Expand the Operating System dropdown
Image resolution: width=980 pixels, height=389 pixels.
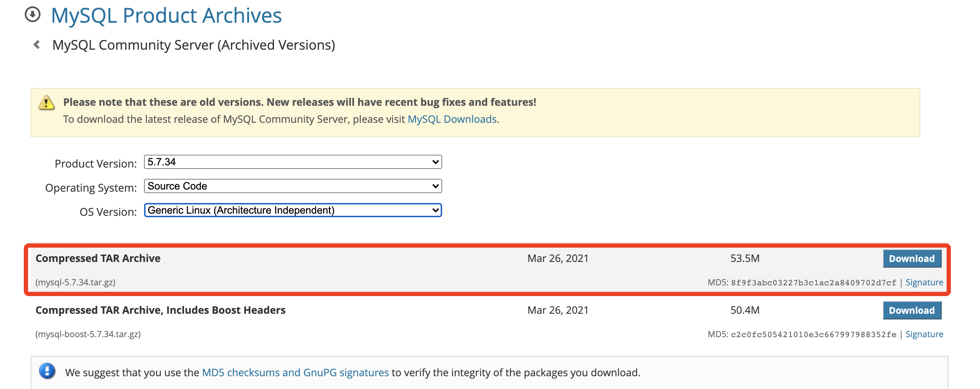pyautogui.click(x=293, y=186)
